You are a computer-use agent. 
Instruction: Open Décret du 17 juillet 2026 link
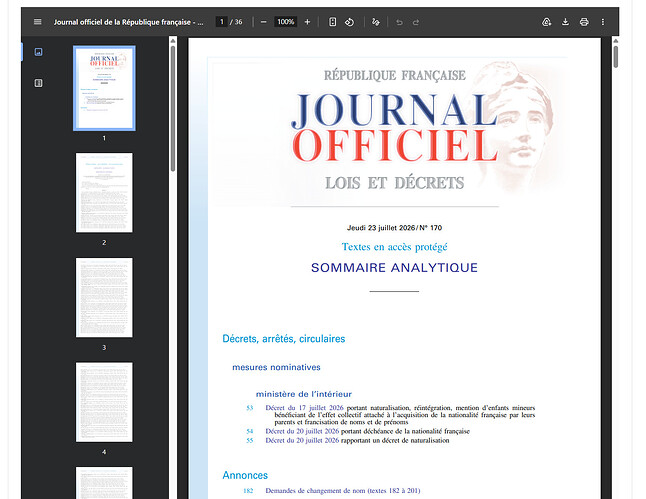pyautogui.click(x=304, y=408)
